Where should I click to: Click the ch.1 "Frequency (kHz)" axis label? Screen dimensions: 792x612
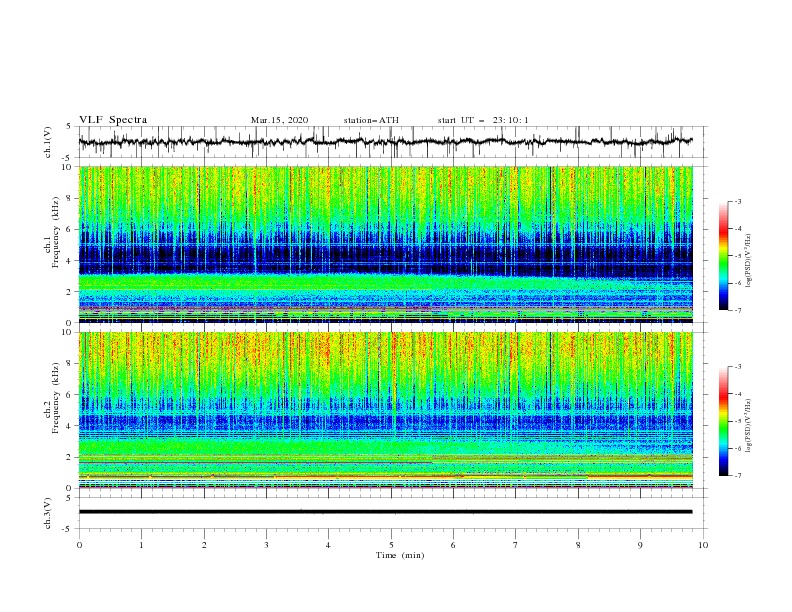[x=57, y=232]
